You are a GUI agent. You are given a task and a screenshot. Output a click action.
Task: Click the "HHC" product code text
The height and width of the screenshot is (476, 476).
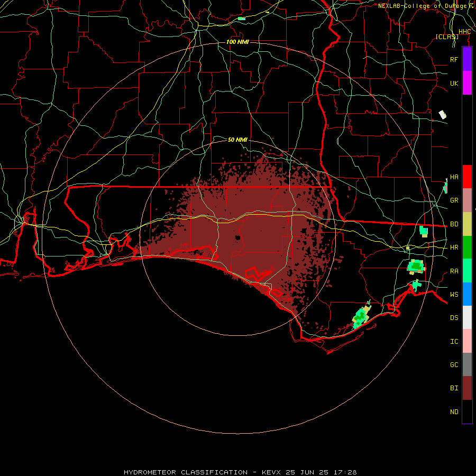coord(464,32)
